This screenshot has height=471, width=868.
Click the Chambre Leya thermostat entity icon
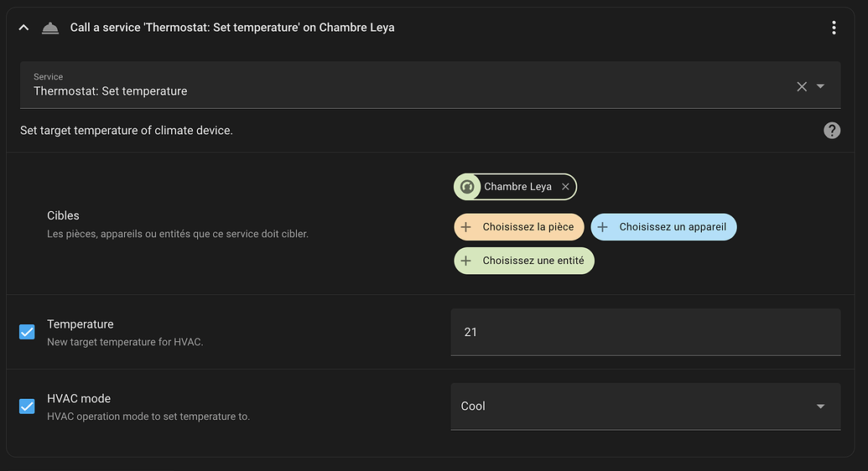(x=467, y=187)
